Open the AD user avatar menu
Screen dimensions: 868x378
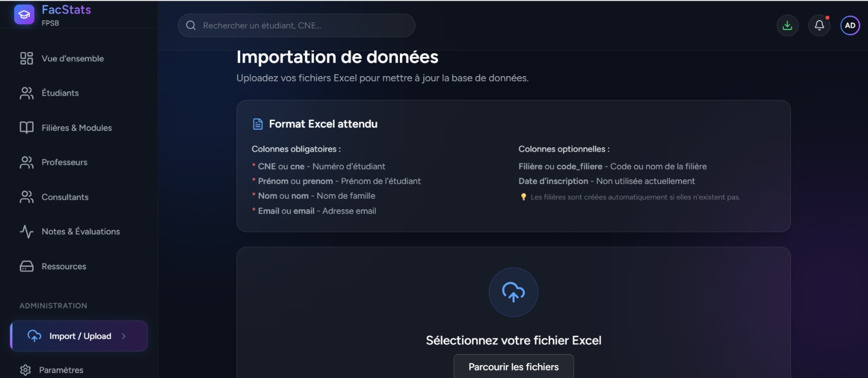tap(850, 26)
